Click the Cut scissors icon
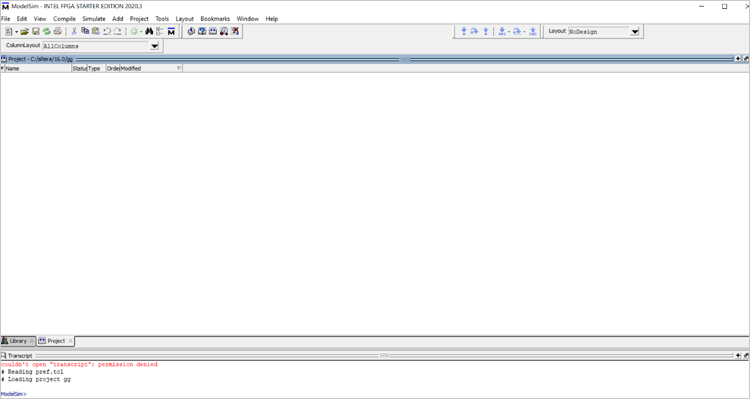 tap(74, 31)
